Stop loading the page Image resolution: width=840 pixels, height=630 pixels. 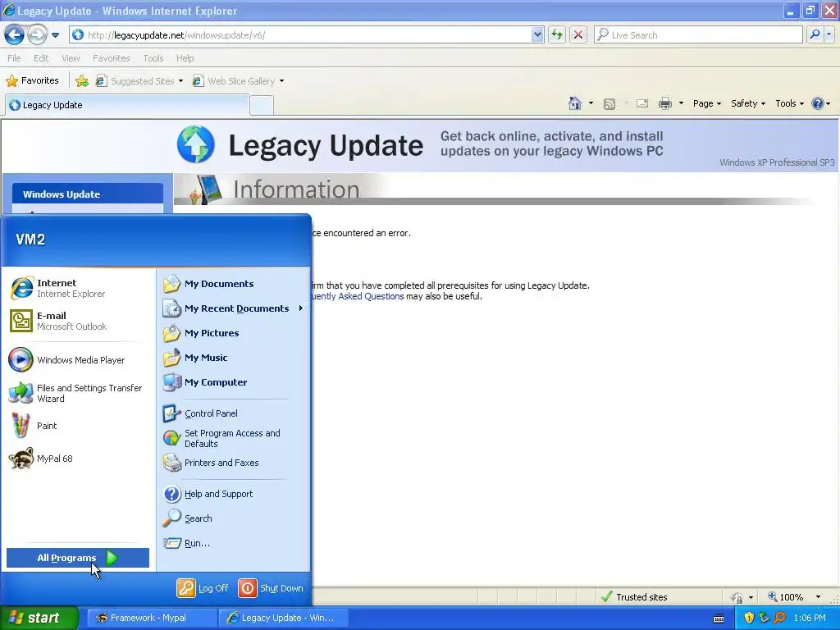578,34
